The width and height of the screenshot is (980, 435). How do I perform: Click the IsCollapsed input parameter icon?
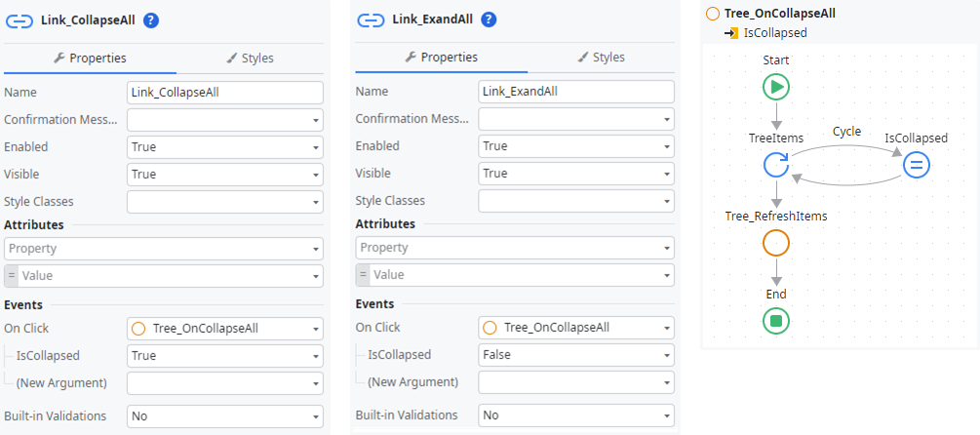(x=731, y=33)
